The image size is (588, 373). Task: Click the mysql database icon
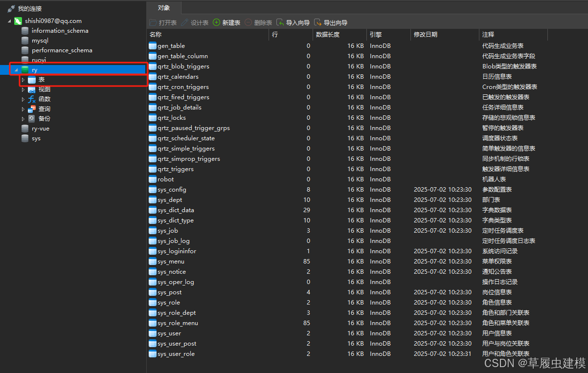(x=25, y=41)
